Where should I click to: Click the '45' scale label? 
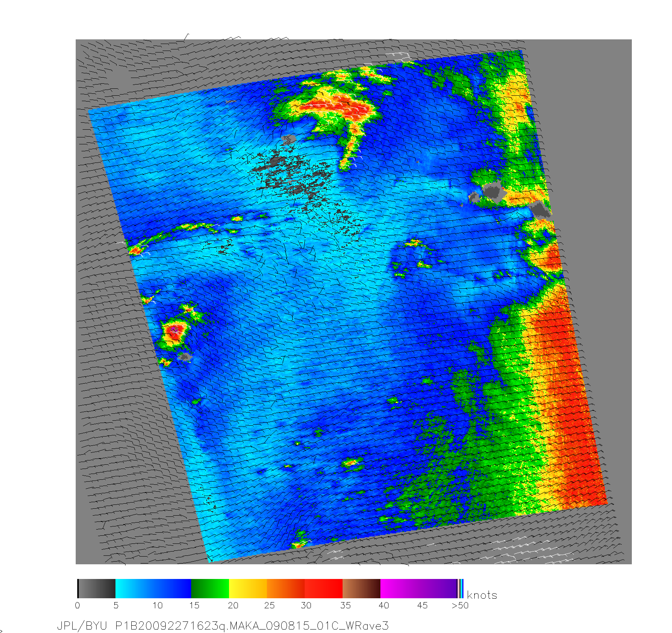[x=423, y=605]
